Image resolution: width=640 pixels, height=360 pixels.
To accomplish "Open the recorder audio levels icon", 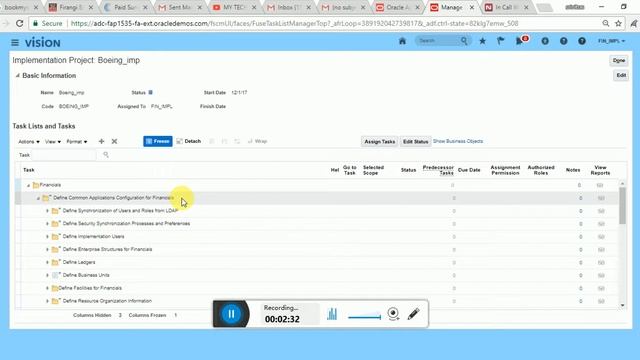I will (332, 313).
